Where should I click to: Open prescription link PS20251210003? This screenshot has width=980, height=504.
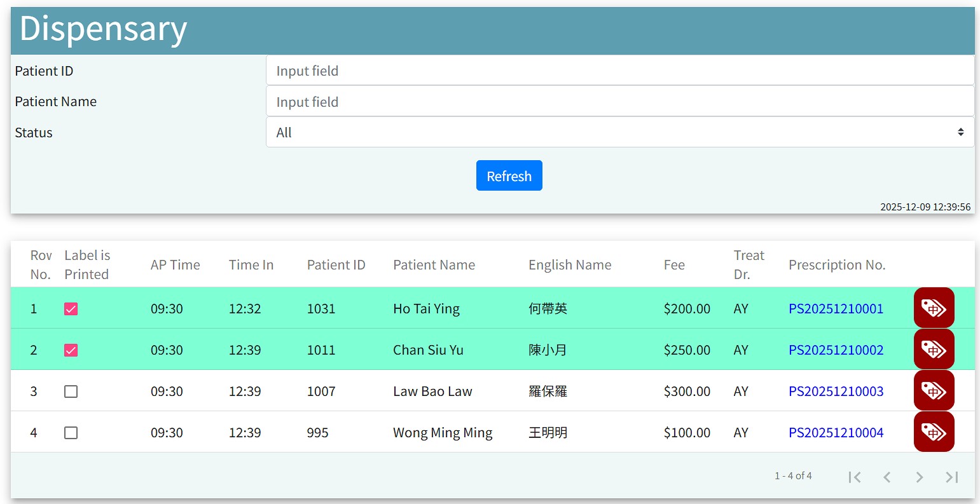(836, 392)
